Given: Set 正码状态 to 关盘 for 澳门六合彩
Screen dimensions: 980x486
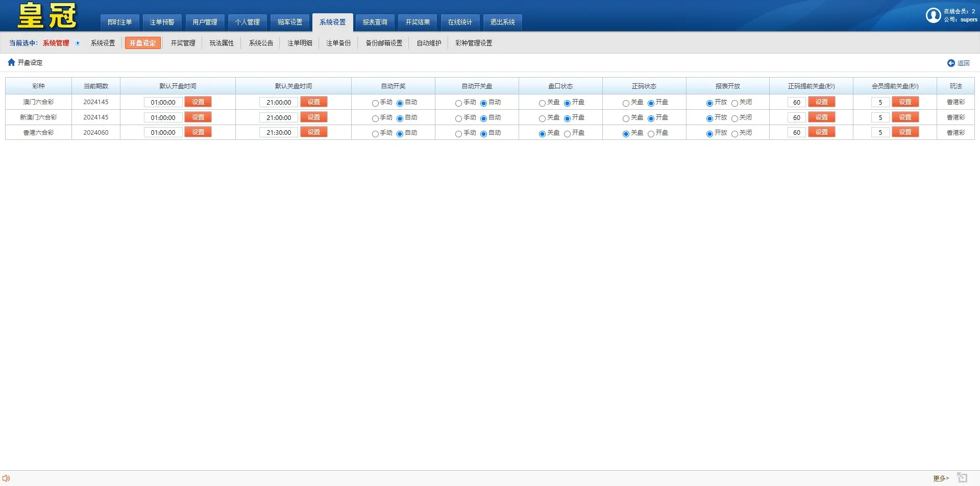Looking at the screenshot, I should (x=626, y=103).
